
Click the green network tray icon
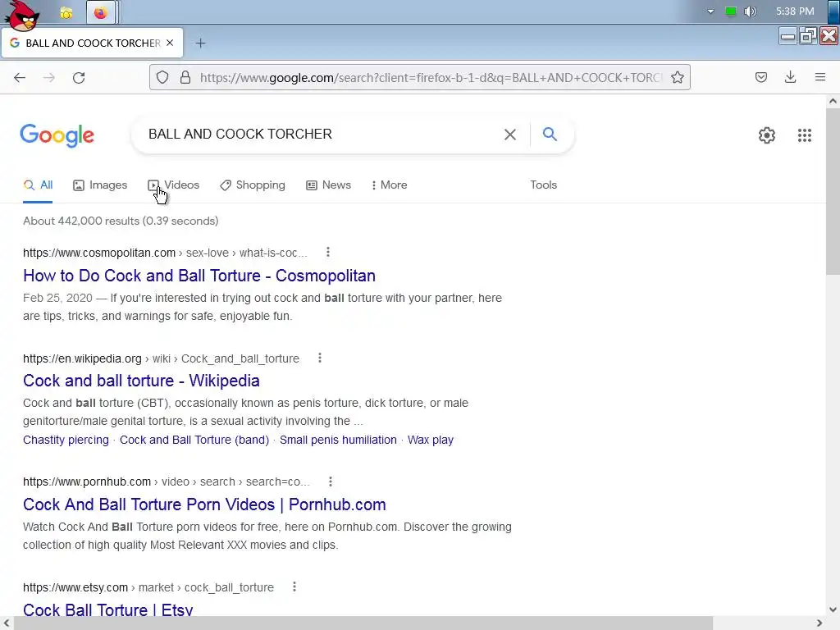click(730, 11)
